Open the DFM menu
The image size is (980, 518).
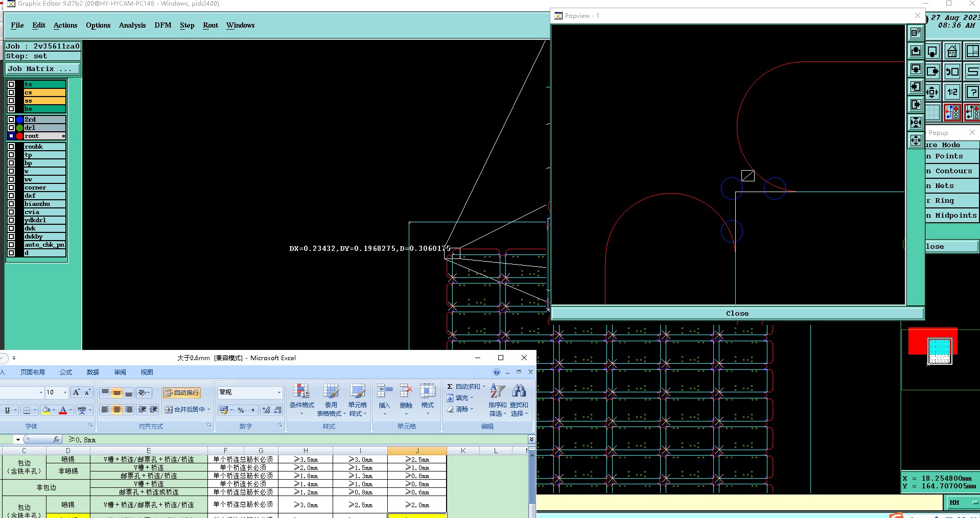[x=162, y=25]
